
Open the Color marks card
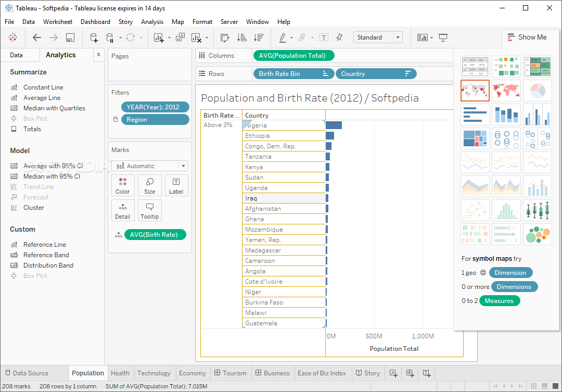[123, 185]
